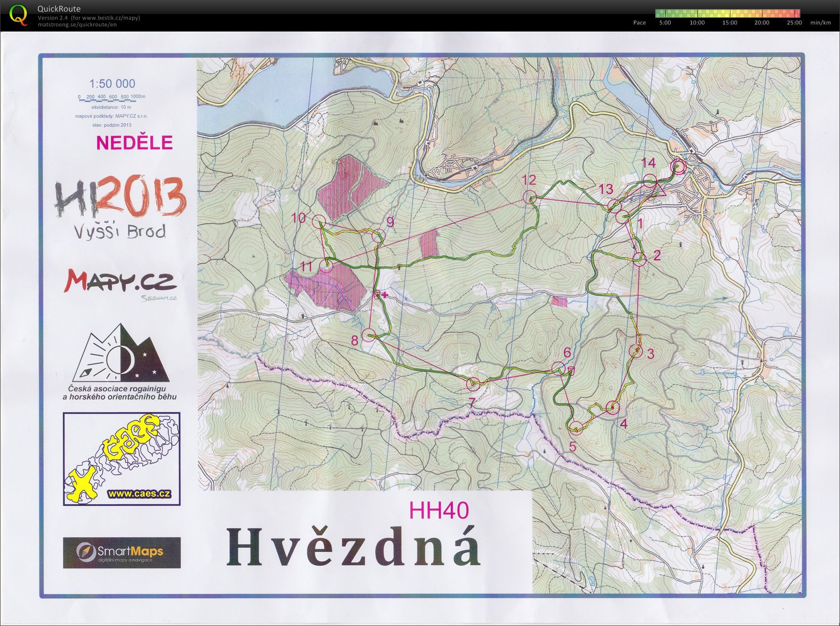Image resolution: width=840 pixels, height=626 pixels.
Task: Select control circle 8
Action: [368, 335]
